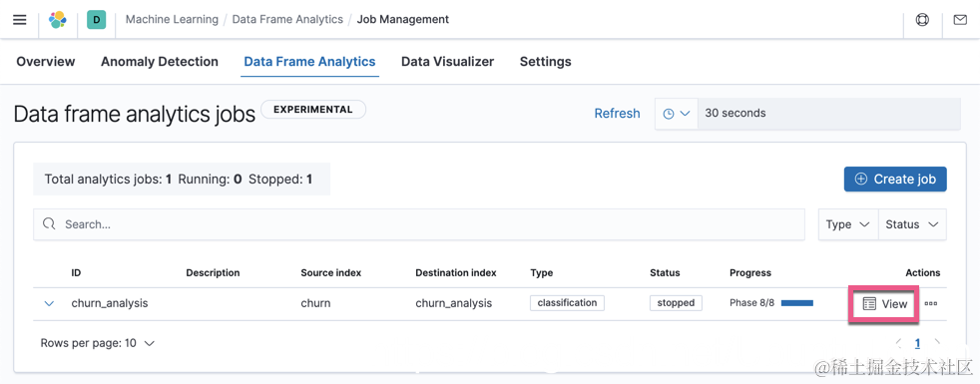
Task: Open the Settings tab
Action: (x=546, y=61)
